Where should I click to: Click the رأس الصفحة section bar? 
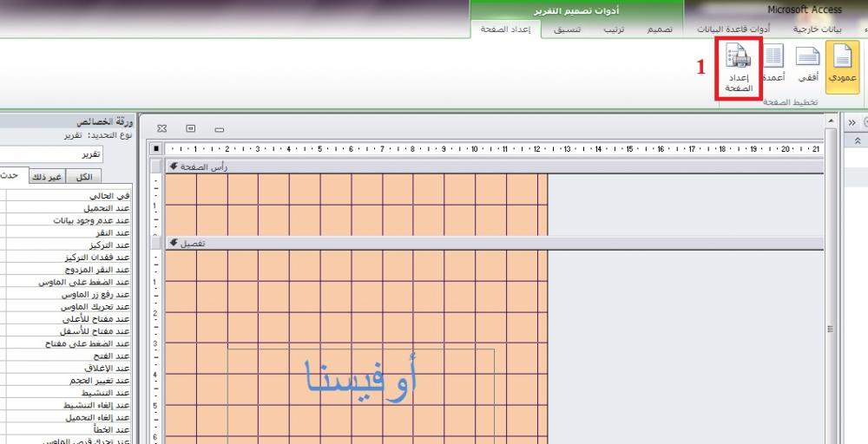(x=486, y=166)
